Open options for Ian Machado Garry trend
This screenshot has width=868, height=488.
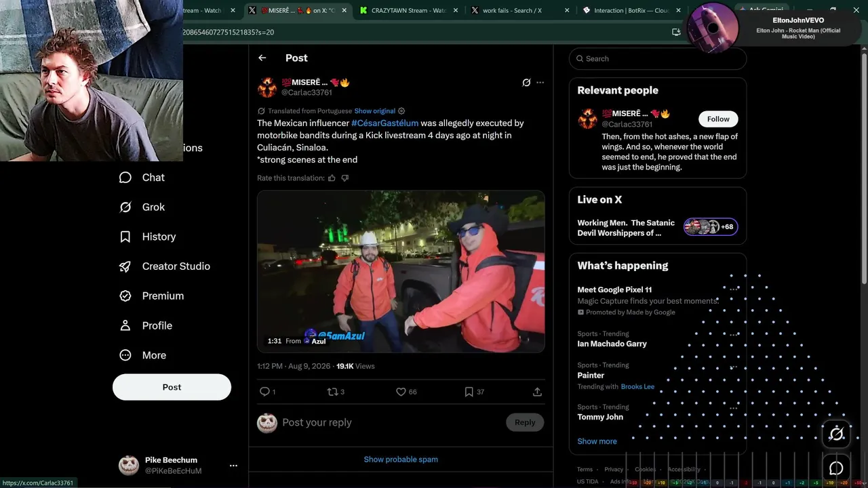[733, 334]
